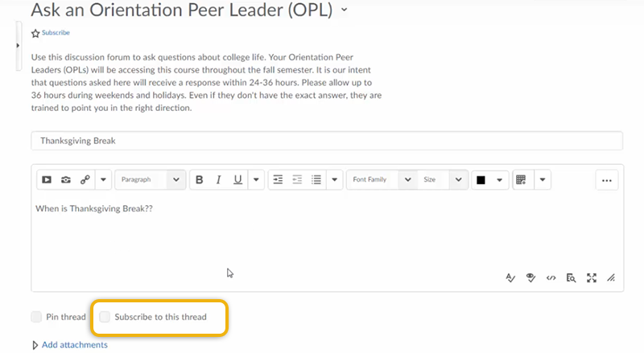
Task: Toggle bold text formatting
Action: pos(200,180)
